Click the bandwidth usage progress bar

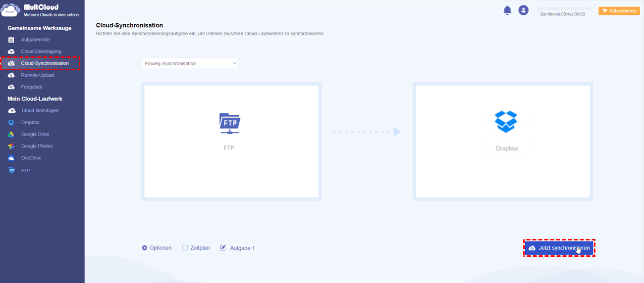coord(564,8)
